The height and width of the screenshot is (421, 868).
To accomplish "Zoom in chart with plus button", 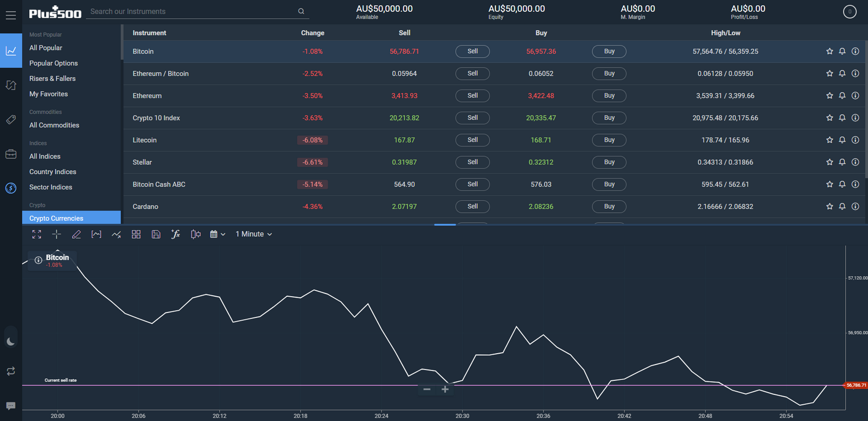I will (445, 390).
